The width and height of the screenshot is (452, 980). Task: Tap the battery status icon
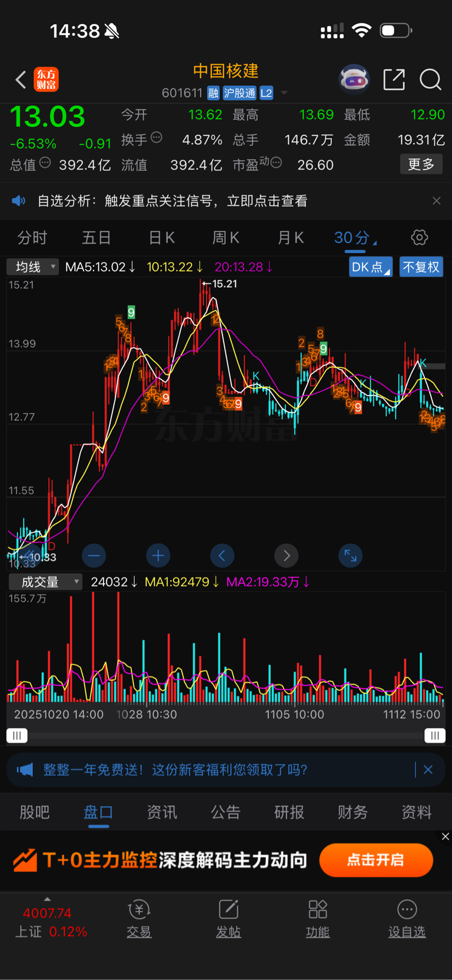[396, 30]
